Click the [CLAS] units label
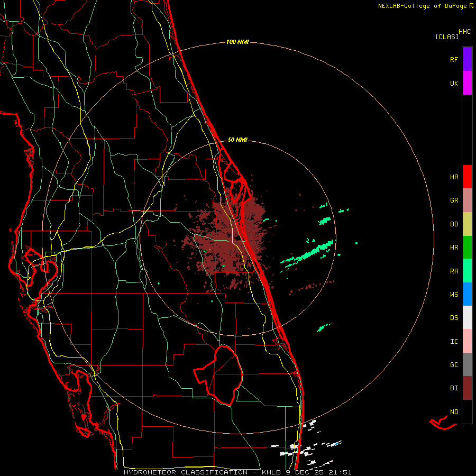Image resolution: width=476 pixels, height=476 pixels. click(x=447, y=37)
